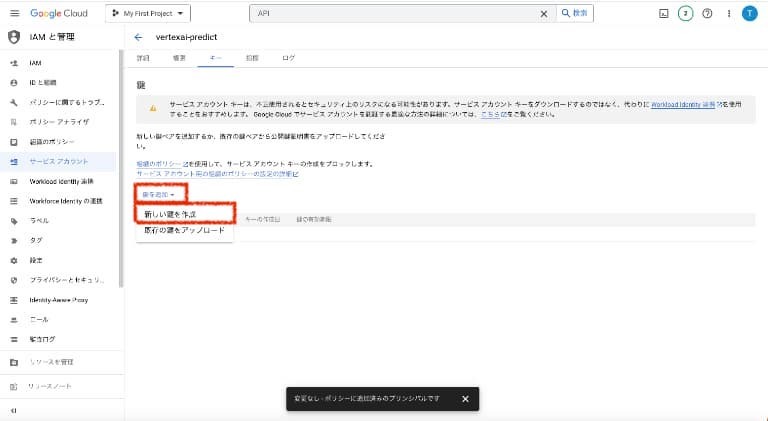Screen dimensions: 768x421
Task: Open the service account org policy details link
Action: (217, 174)
